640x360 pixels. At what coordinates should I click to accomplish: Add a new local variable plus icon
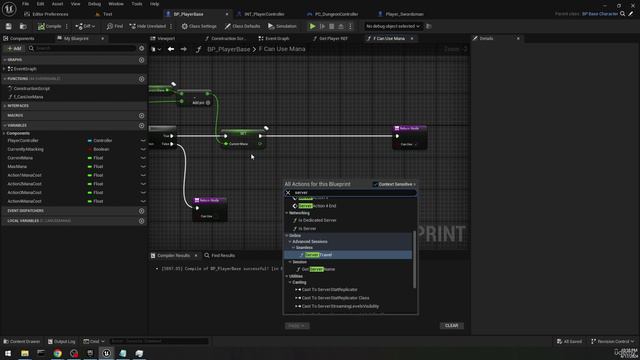click(x=142, y=221)
